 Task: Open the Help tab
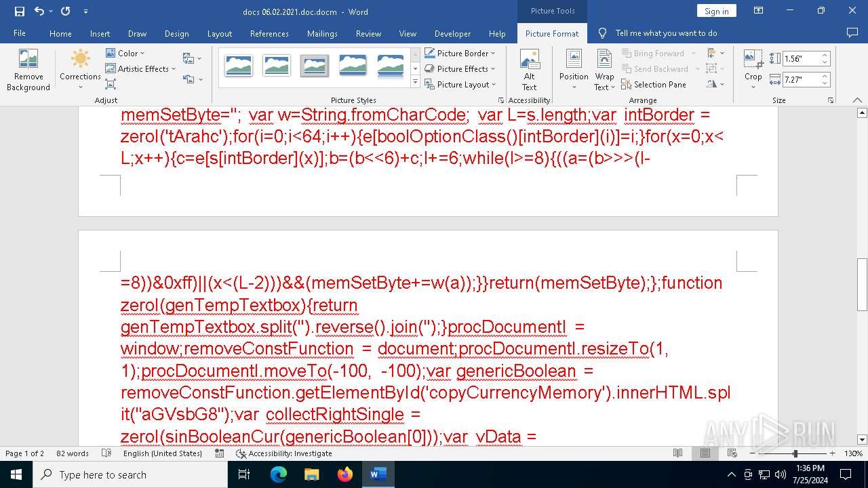tap(497, 33)
